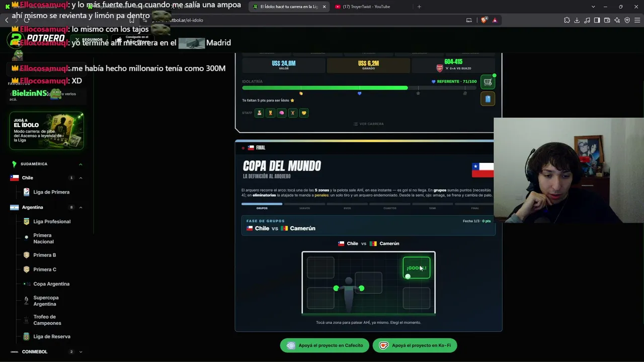Expand the CONMEBOL section
This screenshot has height=362, width=644.
80,352
